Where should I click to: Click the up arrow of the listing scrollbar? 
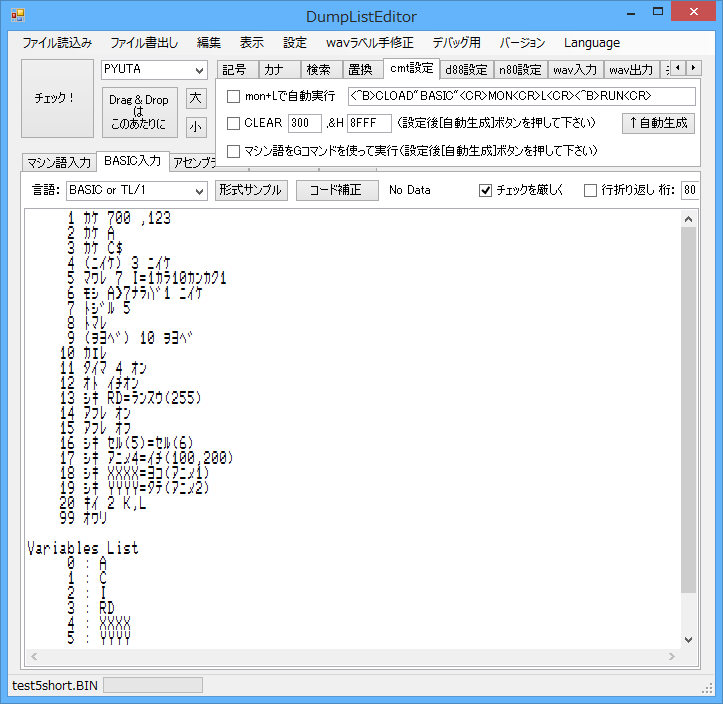(688, 219)
